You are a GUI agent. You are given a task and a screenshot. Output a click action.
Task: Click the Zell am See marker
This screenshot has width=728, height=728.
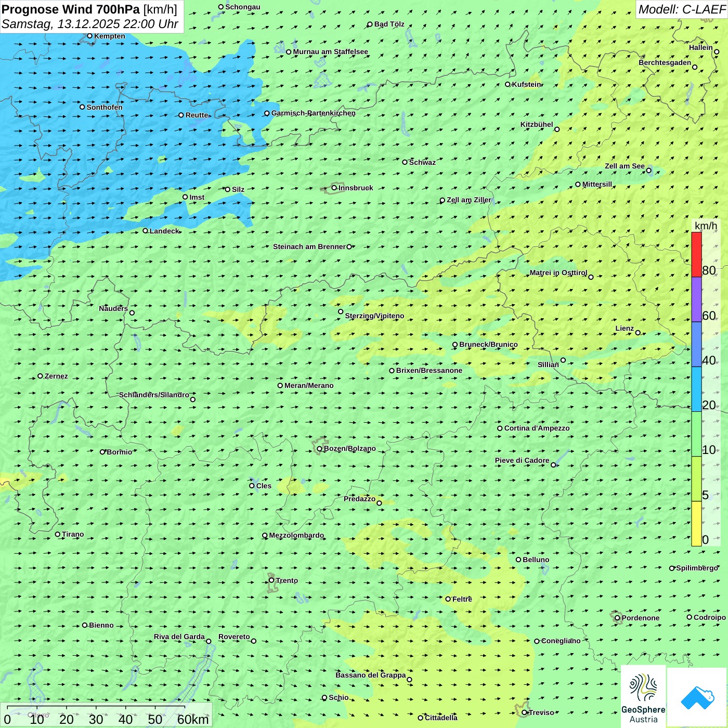[648, 170]
